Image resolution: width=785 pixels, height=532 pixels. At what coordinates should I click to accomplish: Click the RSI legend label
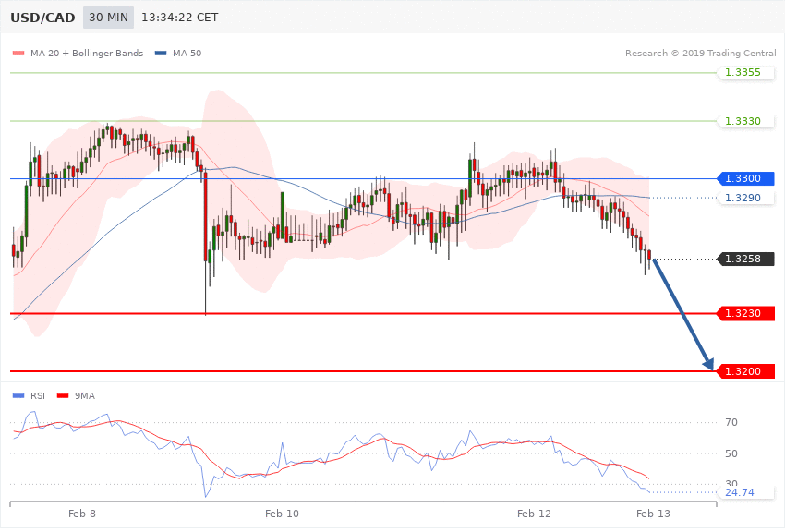click(38, 396)
